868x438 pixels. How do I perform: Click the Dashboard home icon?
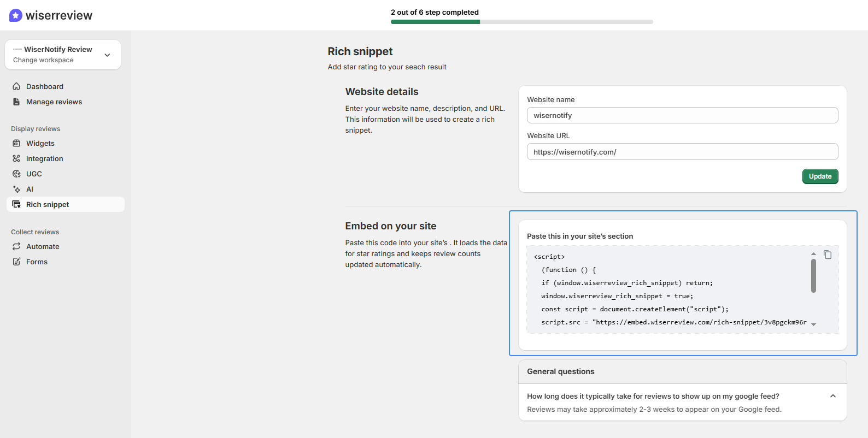[16, 86]
